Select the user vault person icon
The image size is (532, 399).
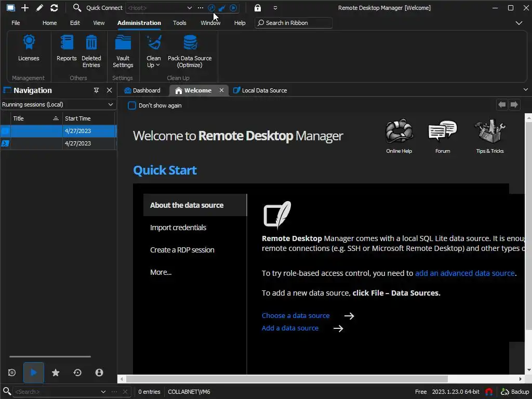(99, 373)
